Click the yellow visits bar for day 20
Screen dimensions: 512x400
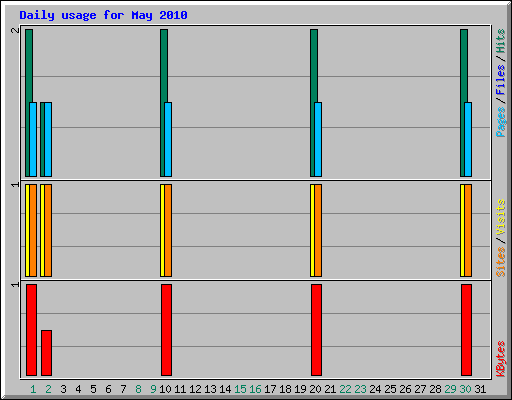312,230
